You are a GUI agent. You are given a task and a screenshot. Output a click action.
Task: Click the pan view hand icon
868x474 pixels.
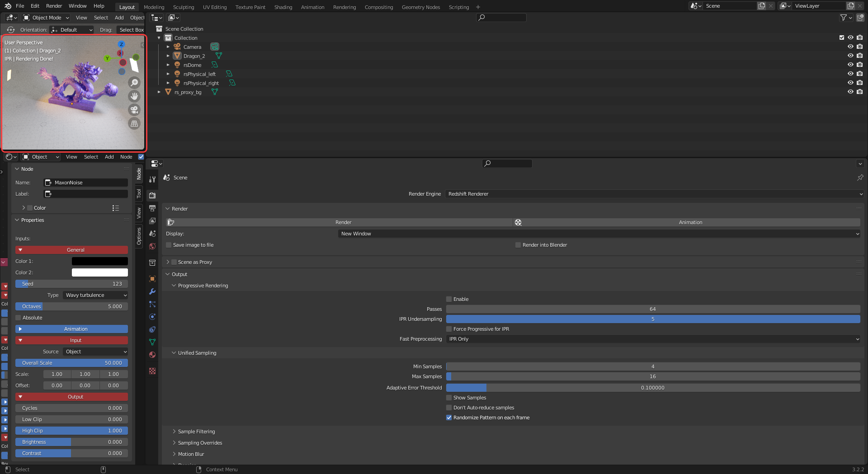click(134, 96)
